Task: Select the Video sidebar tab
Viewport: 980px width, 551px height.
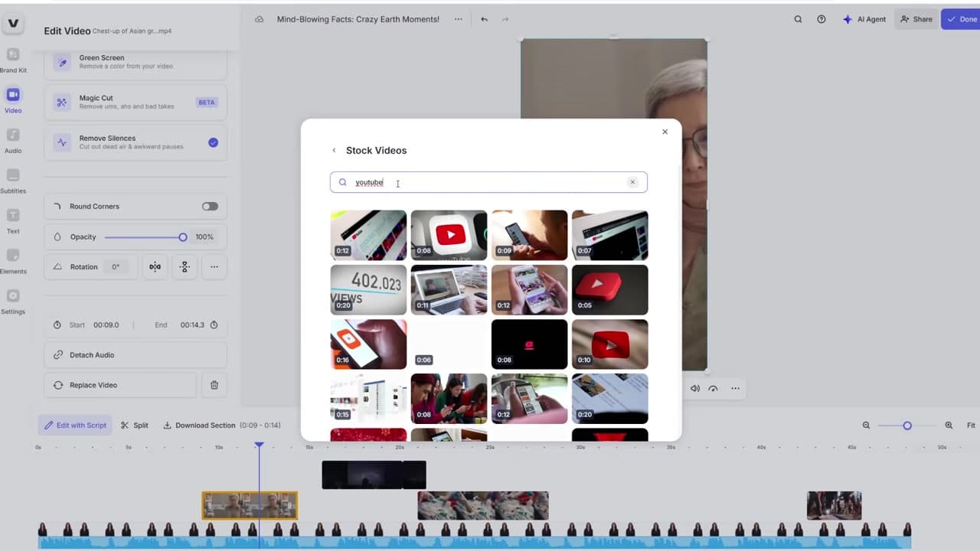Action: [x=13, y=100]
